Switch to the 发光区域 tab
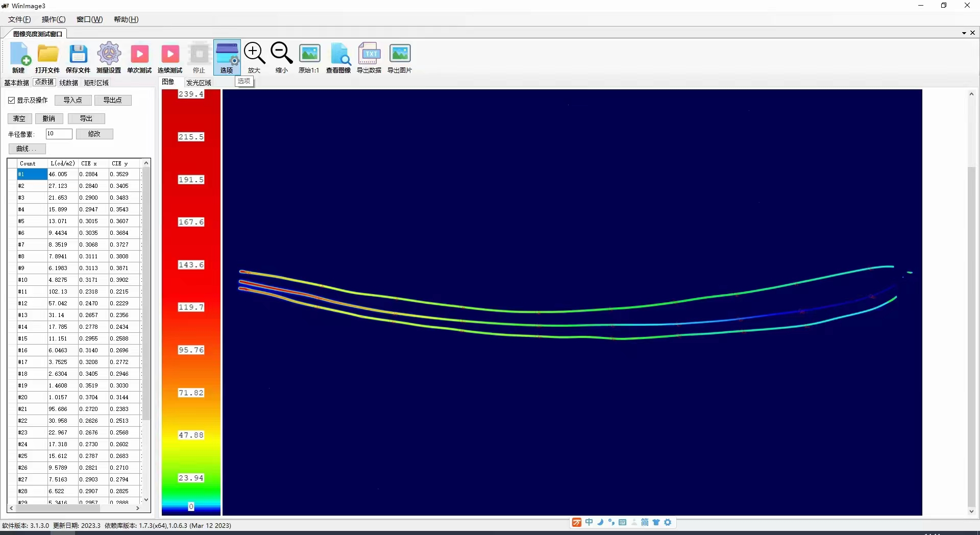 point(199,82)
